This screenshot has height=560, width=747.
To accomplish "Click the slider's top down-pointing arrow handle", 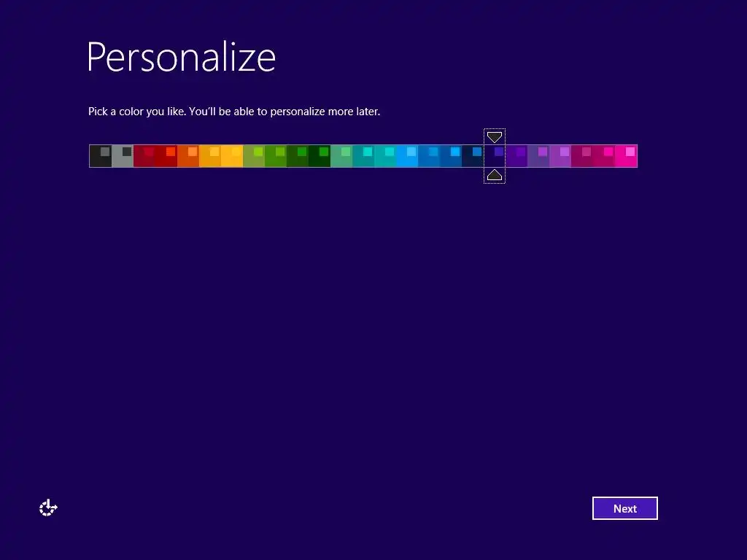I will (495, 137).
